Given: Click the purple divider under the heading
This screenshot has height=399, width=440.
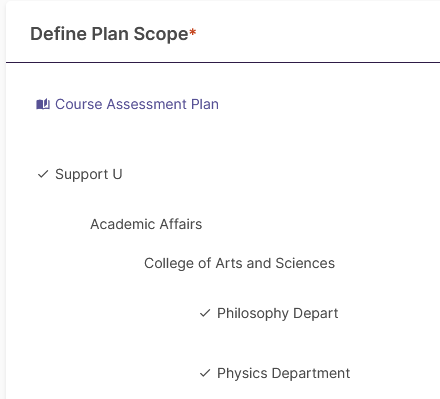Looking at the screenshot, I should pos(223,62).
